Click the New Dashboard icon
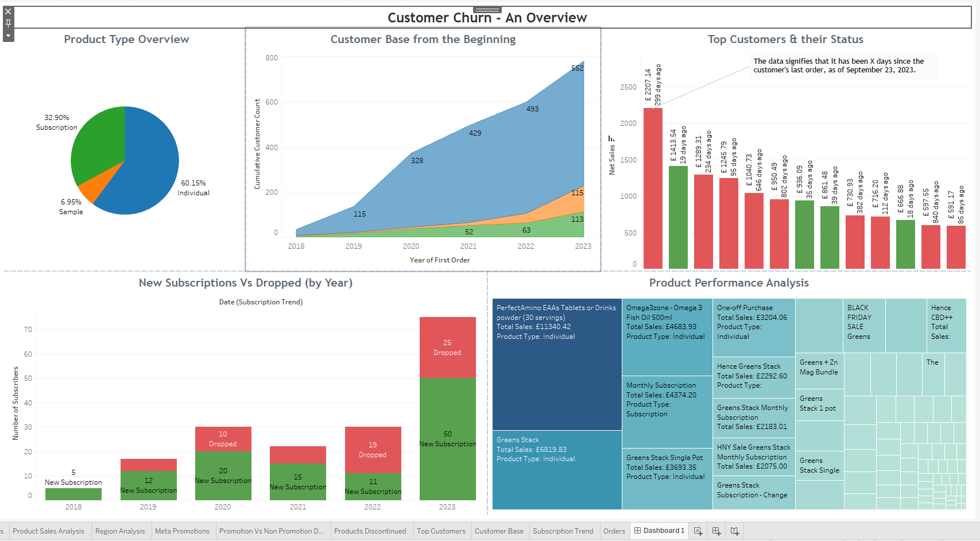The image size is (980, 541). pos(716,531)
